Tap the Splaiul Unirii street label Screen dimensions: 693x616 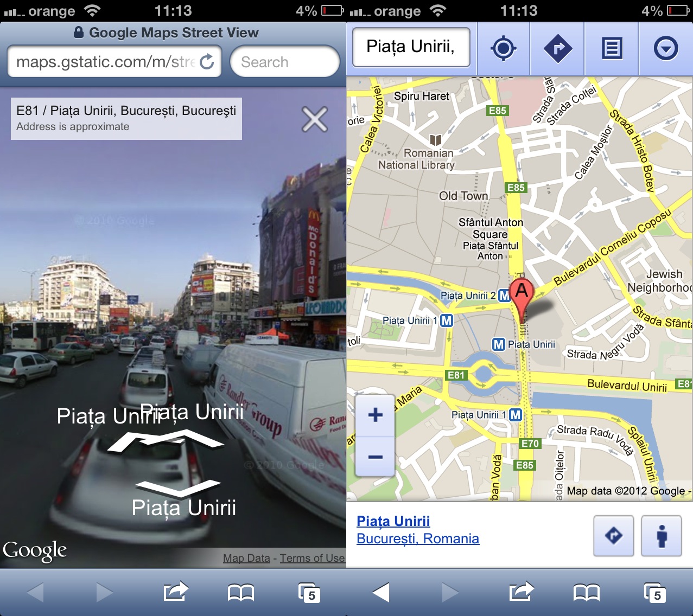pyautogui.click(x=643, y=454)
